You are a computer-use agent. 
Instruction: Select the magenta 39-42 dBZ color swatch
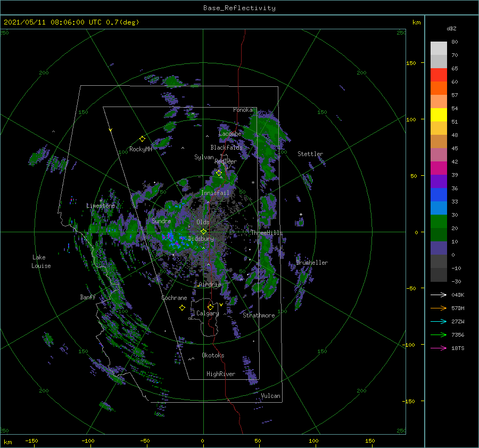(x=439, y=168)
